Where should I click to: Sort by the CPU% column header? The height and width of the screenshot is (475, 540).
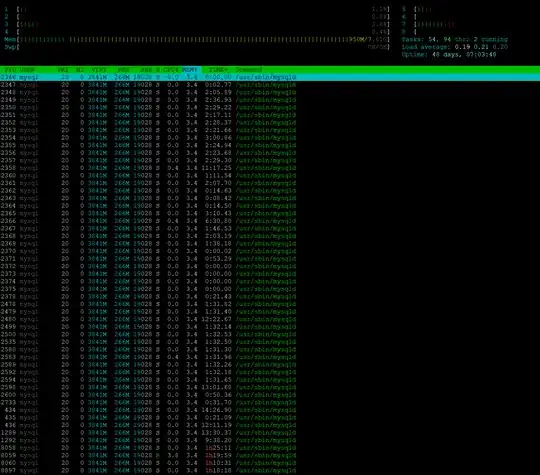point(170,70)
